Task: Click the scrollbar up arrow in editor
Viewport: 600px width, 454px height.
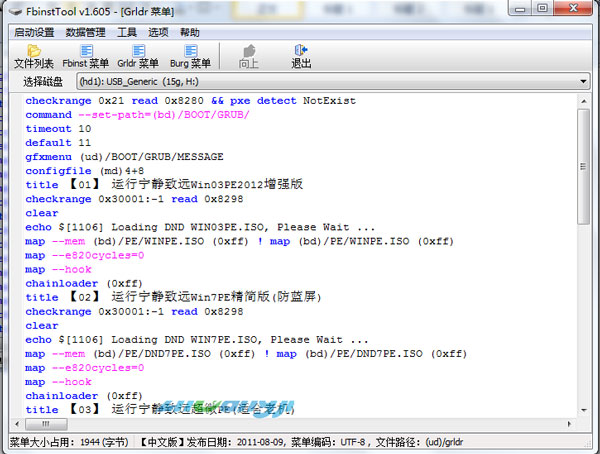Action: pos(584,100)
